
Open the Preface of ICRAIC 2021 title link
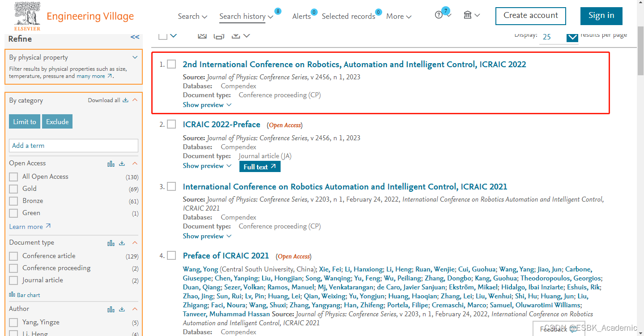226,256
